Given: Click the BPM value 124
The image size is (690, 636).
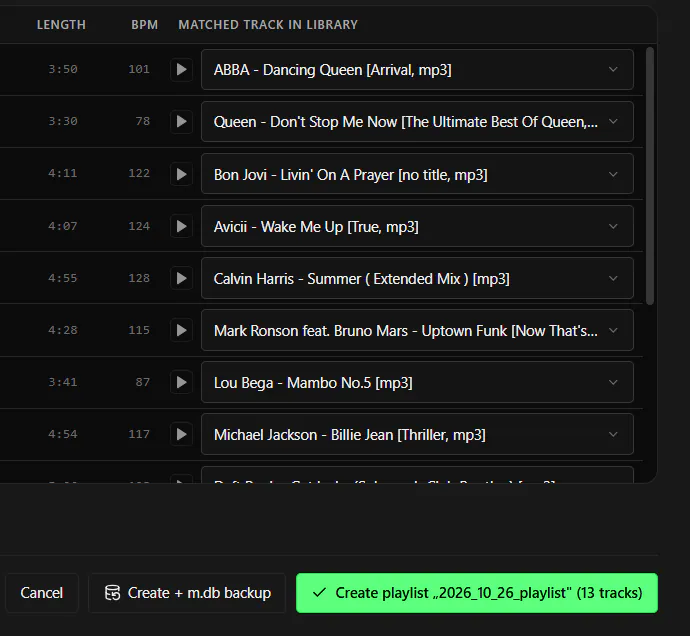Looking at the screenshot, I should (x=139, y=226).
